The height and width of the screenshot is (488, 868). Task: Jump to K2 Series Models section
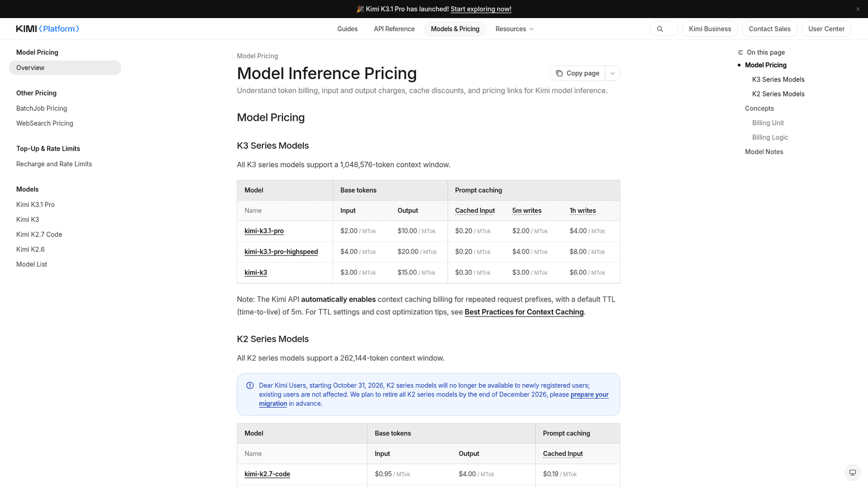[778, 94]
